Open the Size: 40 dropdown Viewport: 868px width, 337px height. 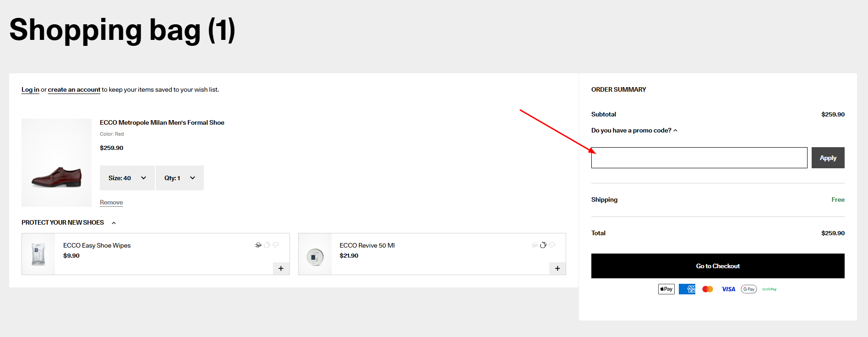pyautogui.click(x=127, y=178)
